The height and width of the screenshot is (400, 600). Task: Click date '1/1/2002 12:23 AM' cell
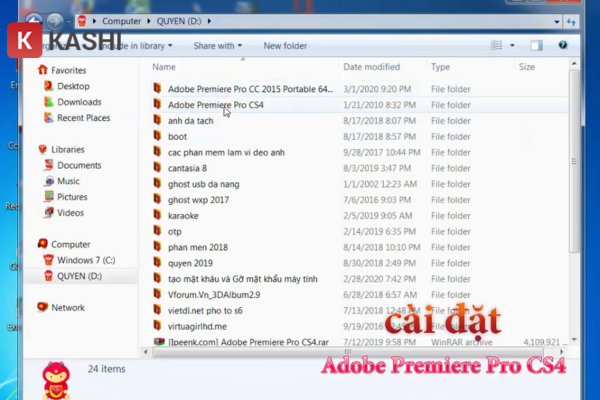pyautogui.click(x=380, y=184)
